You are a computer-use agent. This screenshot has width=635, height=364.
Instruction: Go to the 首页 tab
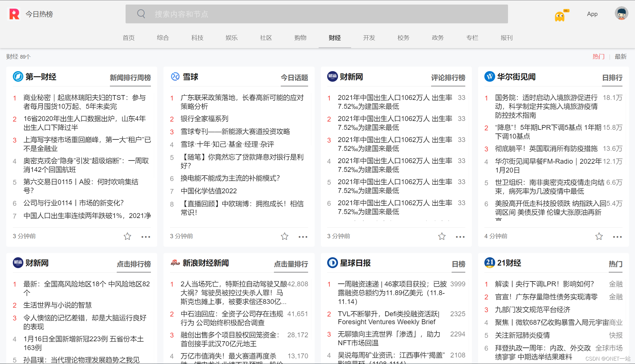tap(128, 38)
